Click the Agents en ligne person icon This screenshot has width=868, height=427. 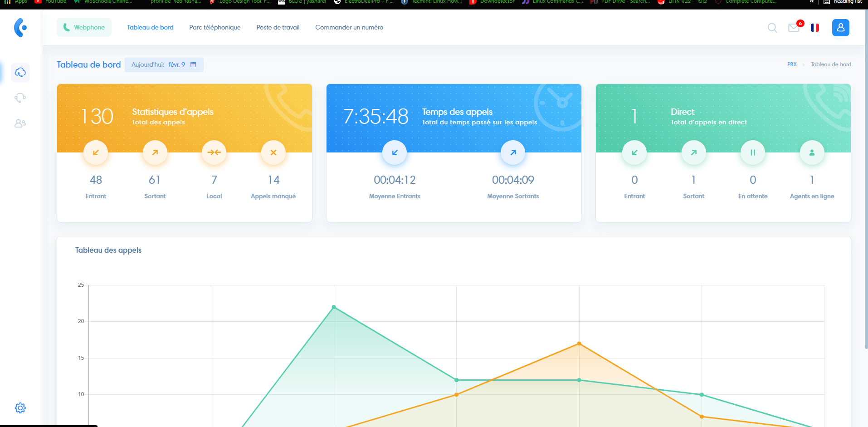(812, 152)
